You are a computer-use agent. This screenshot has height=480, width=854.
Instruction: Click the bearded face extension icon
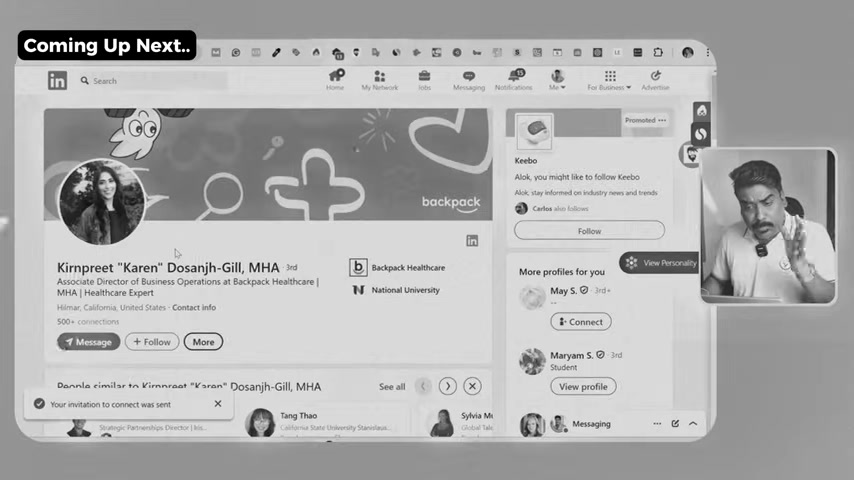pos(356,52)
